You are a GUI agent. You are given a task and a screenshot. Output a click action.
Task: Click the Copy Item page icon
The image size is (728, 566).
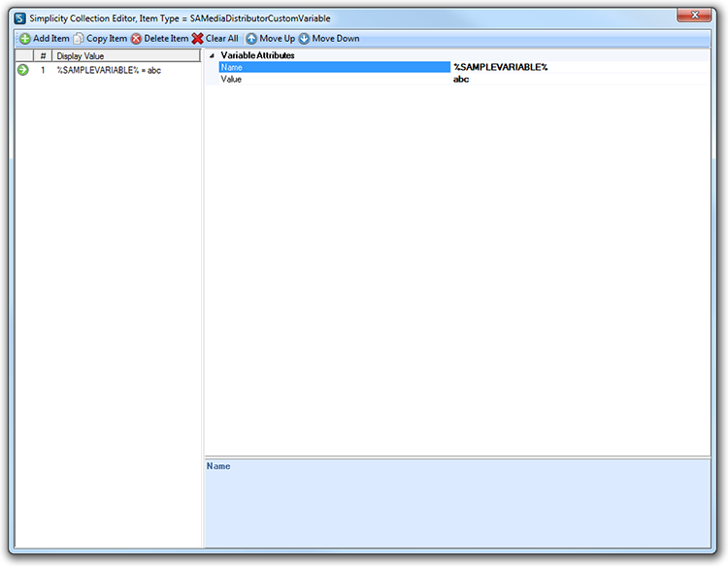pyautogui.click(x=79, y=39)
